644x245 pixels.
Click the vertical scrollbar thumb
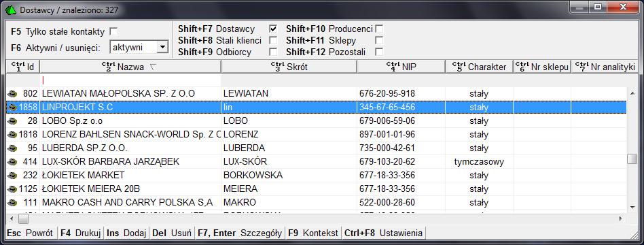[x=632, y=159]
